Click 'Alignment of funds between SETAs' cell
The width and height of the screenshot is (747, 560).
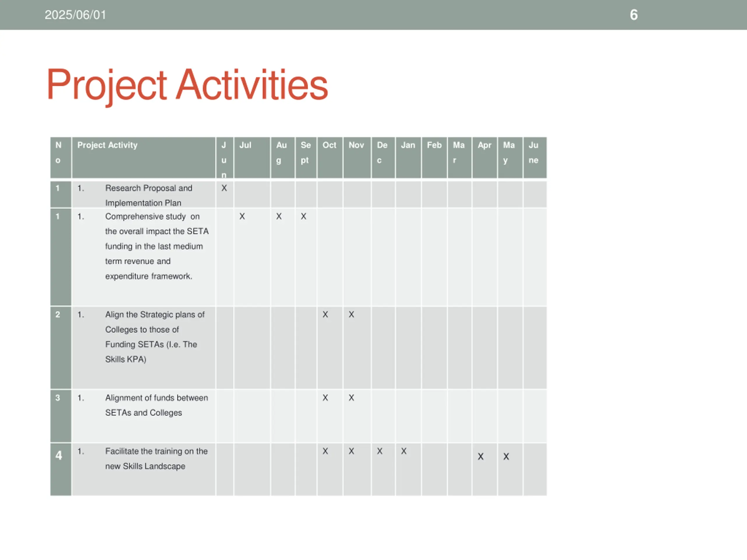pos(144,416)
